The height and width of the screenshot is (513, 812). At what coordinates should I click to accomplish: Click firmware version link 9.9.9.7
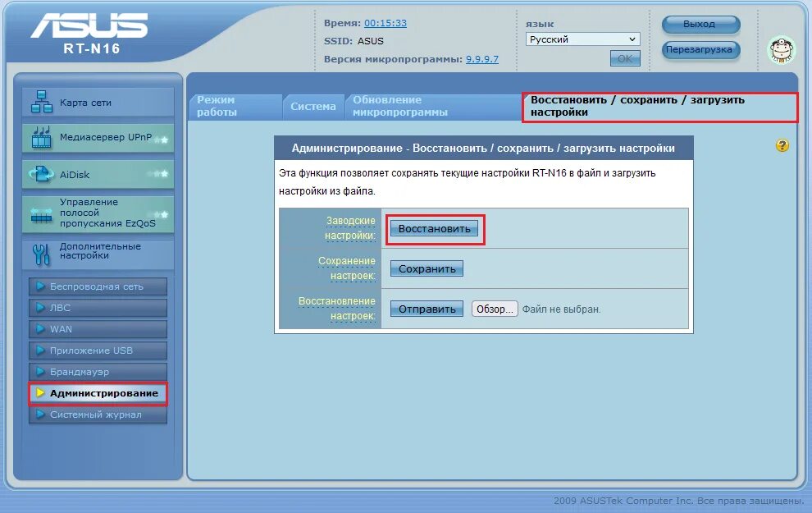482,59
